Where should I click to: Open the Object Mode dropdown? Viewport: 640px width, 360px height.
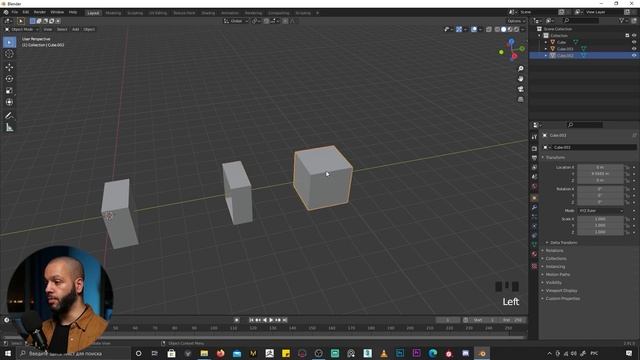point(22,29)
